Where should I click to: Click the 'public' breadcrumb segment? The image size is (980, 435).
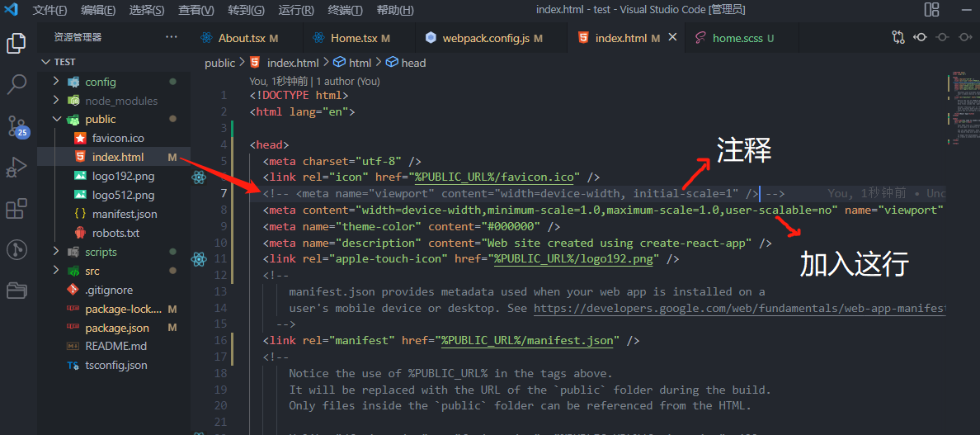coord(219,63)
